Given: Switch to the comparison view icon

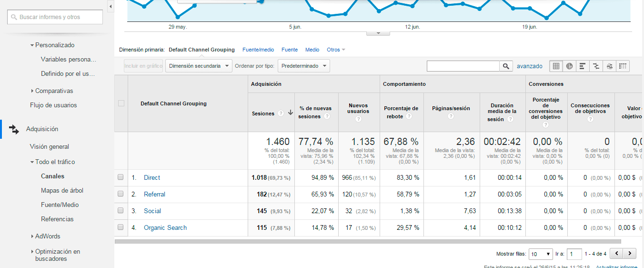Looking at the screenshot, I should pos(596,66).
